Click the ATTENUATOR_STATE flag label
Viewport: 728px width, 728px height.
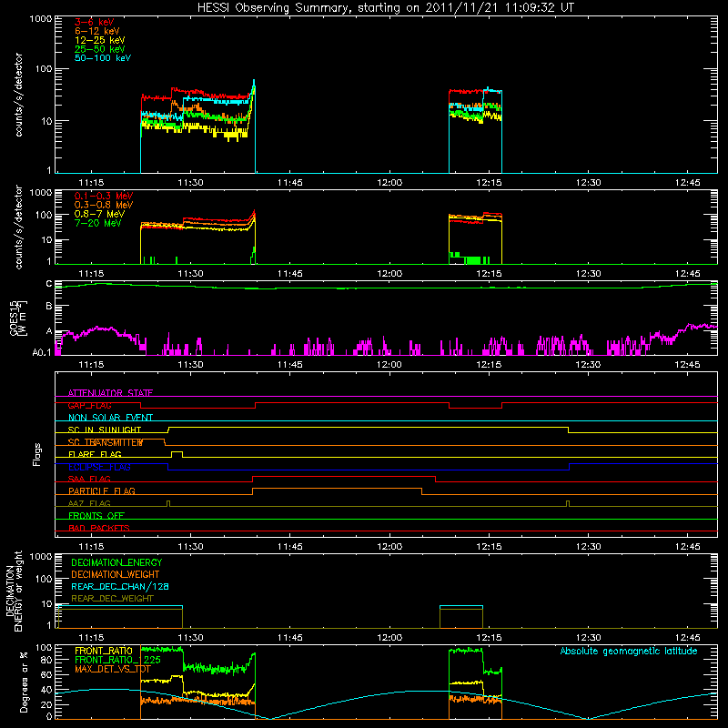110,393
